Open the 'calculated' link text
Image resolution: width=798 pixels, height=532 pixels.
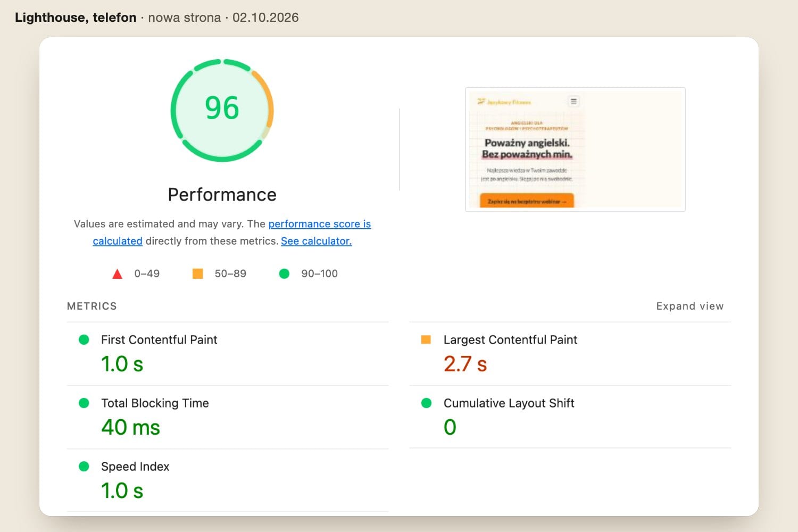(x=118, y=241)
